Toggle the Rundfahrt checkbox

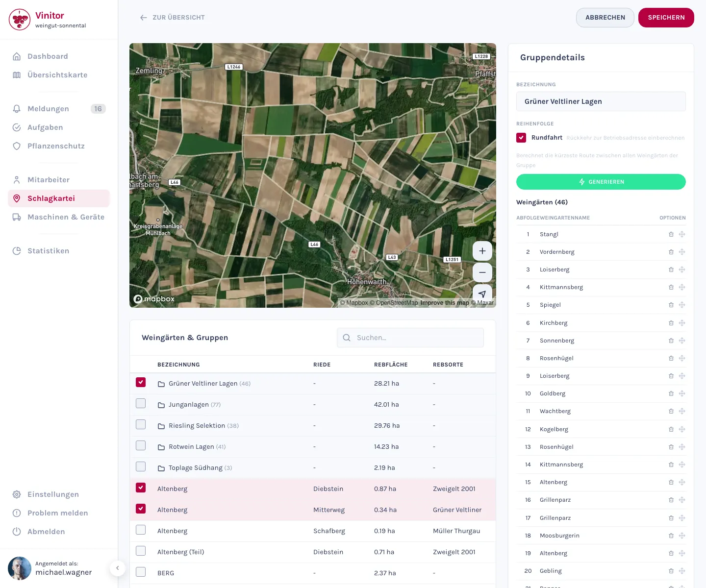point(521,138)
